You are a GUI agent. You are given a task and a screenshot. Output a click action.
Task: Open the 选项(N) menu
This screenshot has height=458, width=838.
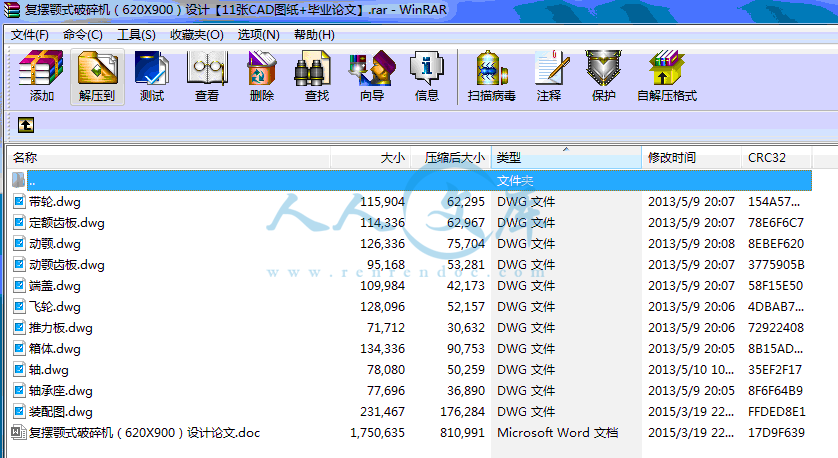point(259,35)
